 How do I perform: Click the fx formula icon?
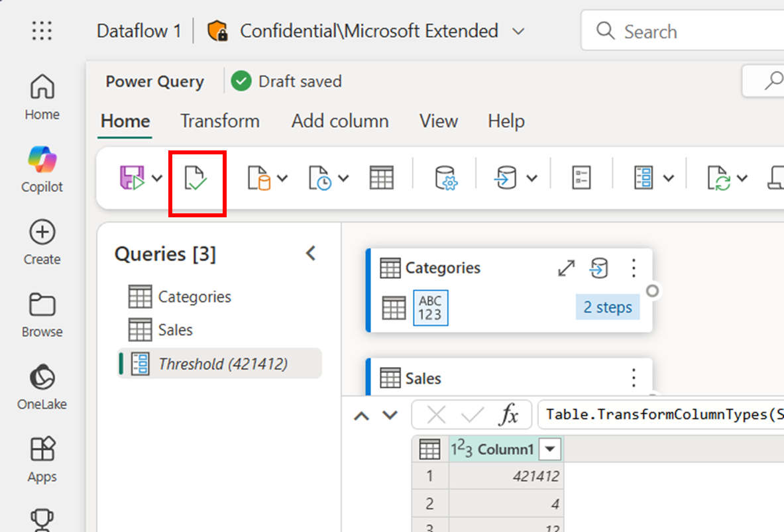point(508,415)
